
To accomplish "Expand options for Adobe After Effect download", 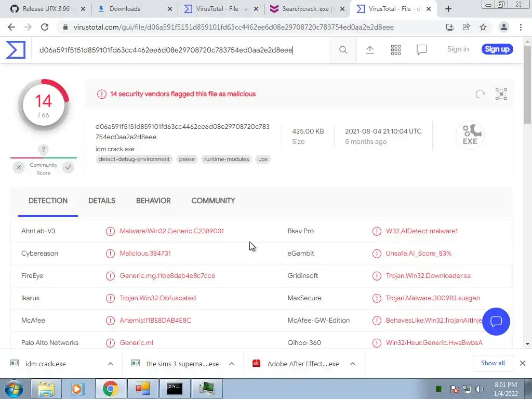I will tap(353, 364).
